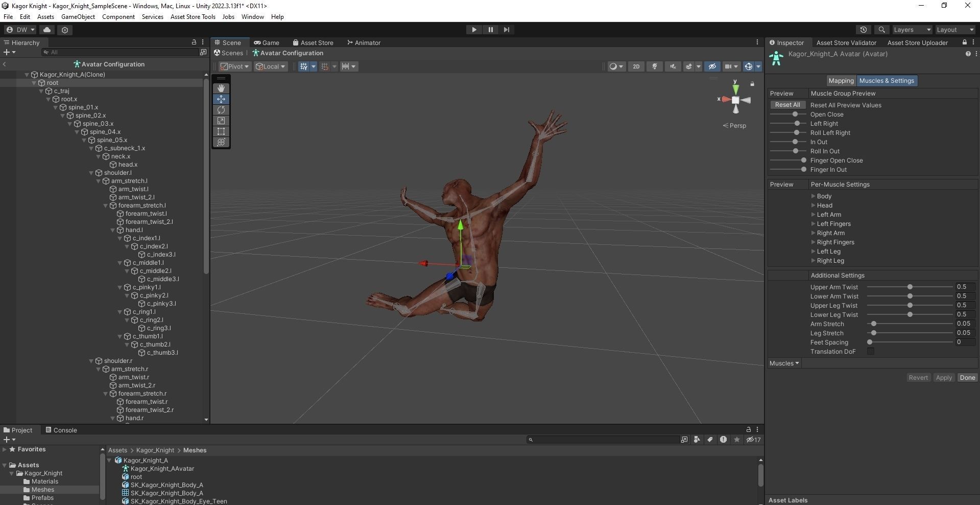Click the Pause button
Viewport: 980px width, 505px height.
[x=490, y=30]
